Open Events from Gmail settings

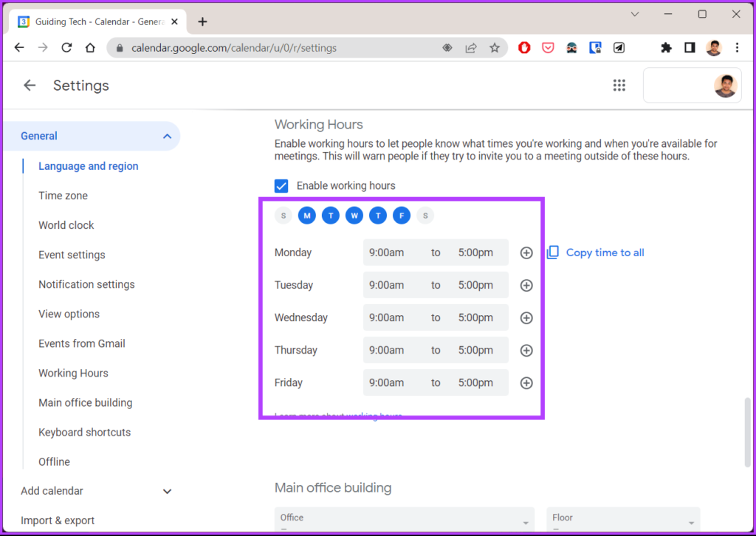[82, 344]
